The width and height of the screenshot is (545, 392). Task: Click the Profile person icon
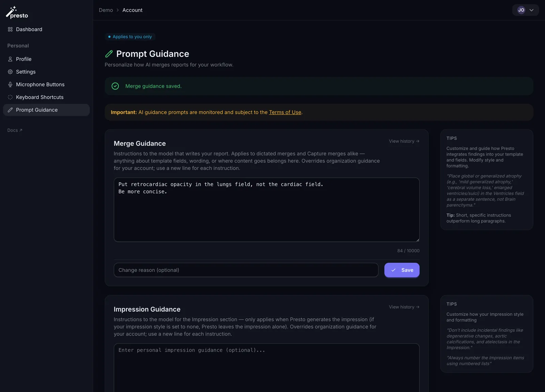click(x=10, y=59)
